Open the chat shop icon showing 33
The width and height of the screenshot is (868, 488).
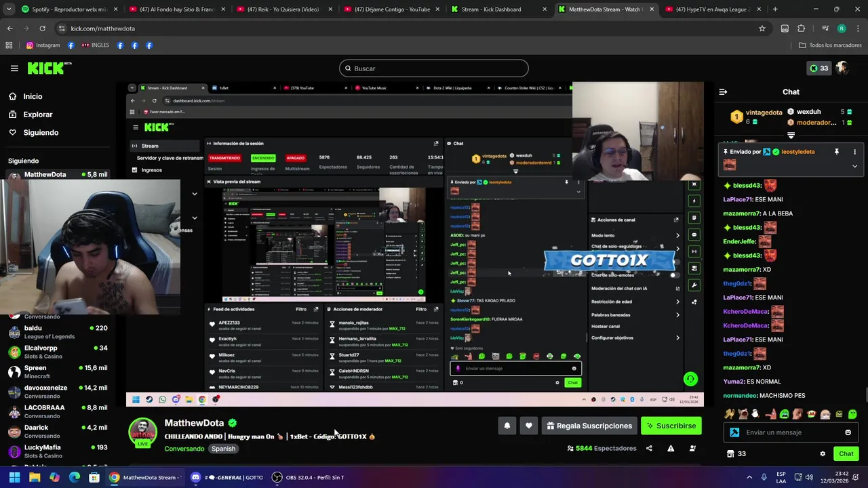(736, 454)
